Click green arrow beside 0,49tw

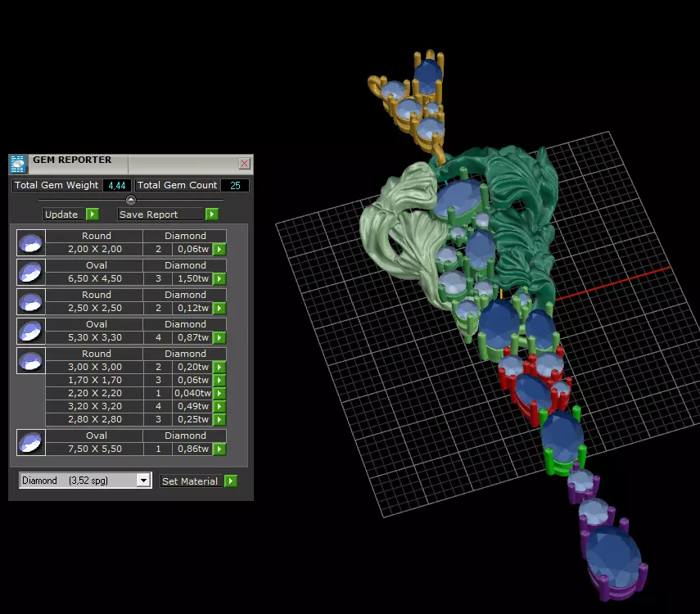(x=219, y=406)
